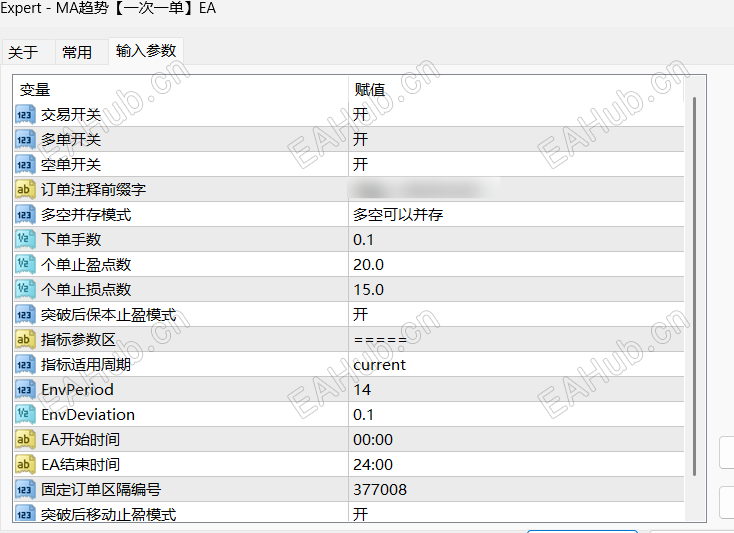Select the 突破后保本止盈模式 variable name
Viewport: 734px width, 533px height.
(108, 314)
